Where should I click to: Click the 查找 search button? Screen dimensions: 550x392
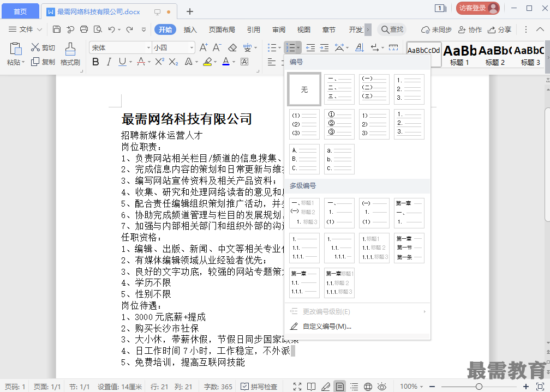coord(392,29)
